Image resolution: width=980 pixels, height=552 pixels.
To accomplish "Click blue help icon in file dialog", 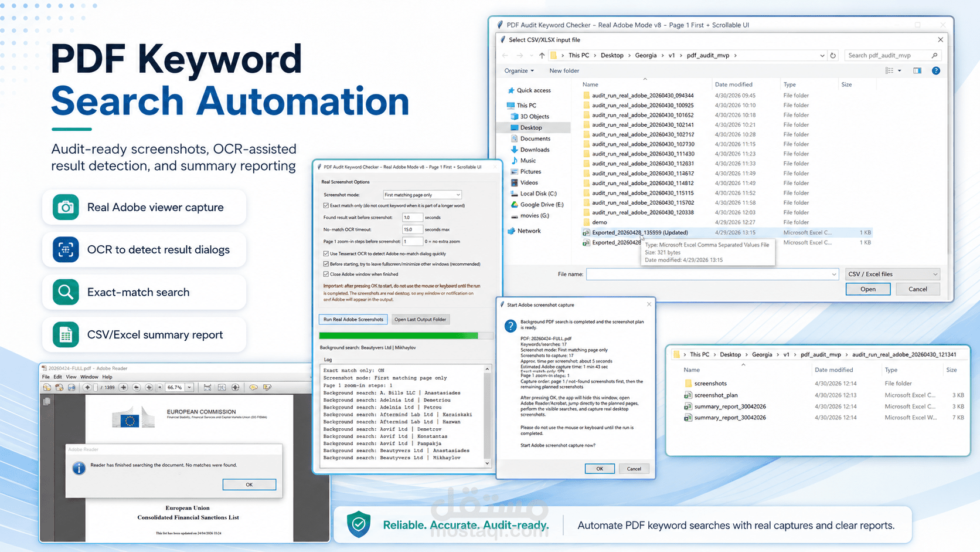I will tap(936, 71).
